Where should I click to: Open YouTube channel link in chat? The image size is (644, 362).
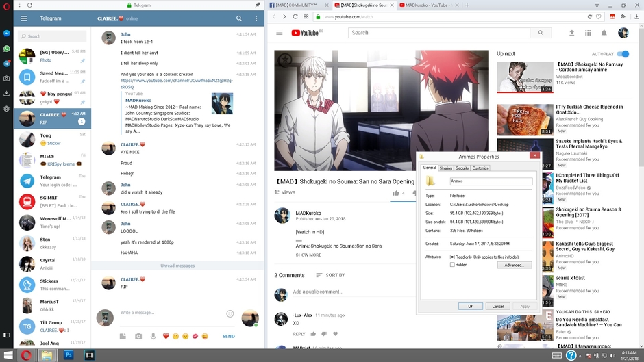click(x=177, y=83)
